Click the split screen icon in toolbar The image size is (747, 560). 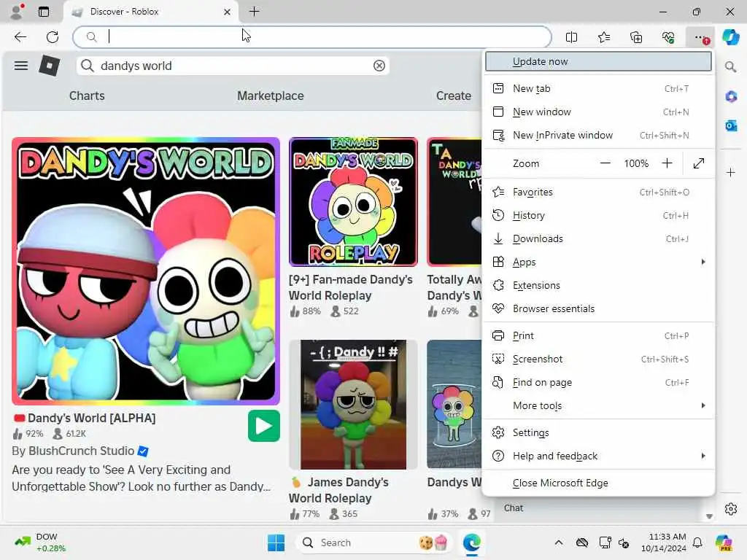[571, 37]
